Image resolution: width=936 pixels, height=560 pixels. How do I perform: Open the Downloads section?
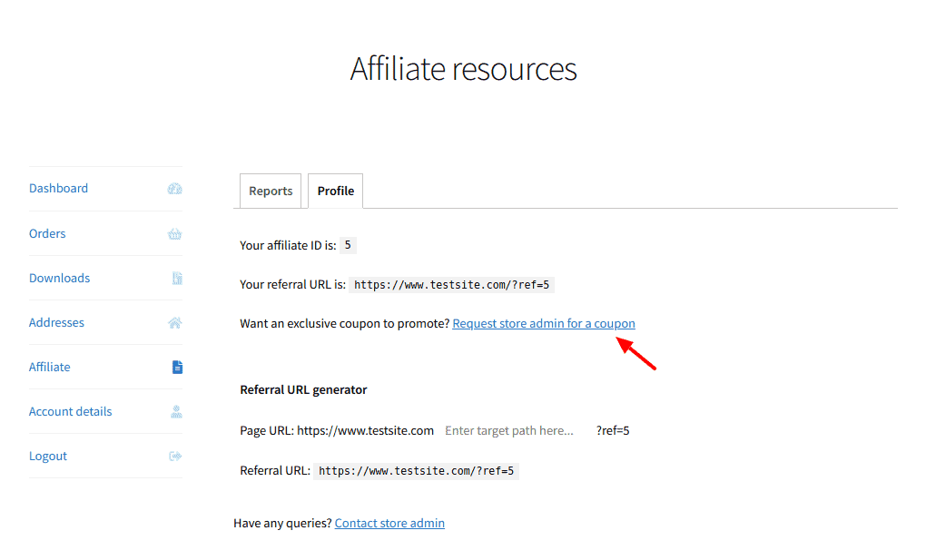(60, 279)
